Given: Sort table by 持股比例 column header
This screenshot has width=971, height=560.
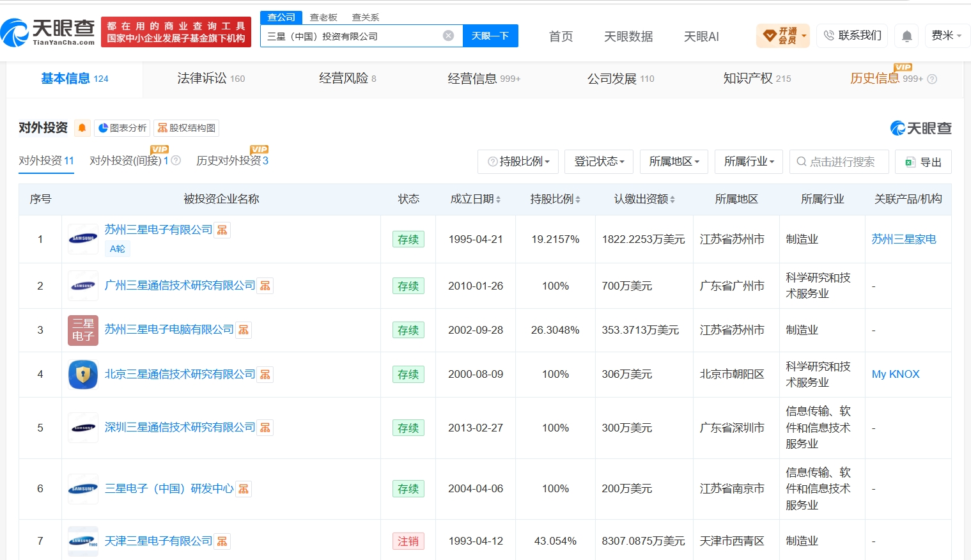Looking at the screenshot, I should [x=555, y=199].
